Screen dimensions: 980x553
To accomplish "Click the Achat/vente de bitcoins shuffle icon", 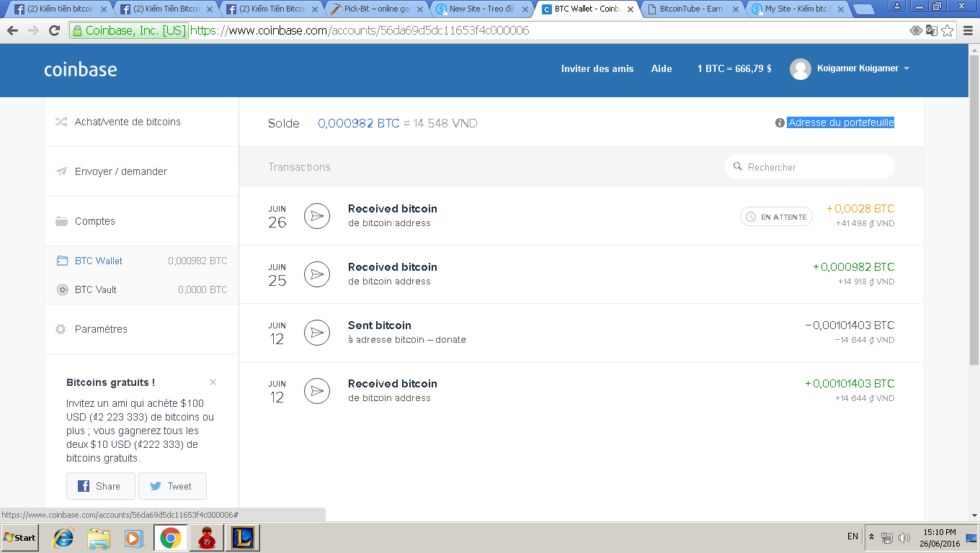I will [61, 122].
